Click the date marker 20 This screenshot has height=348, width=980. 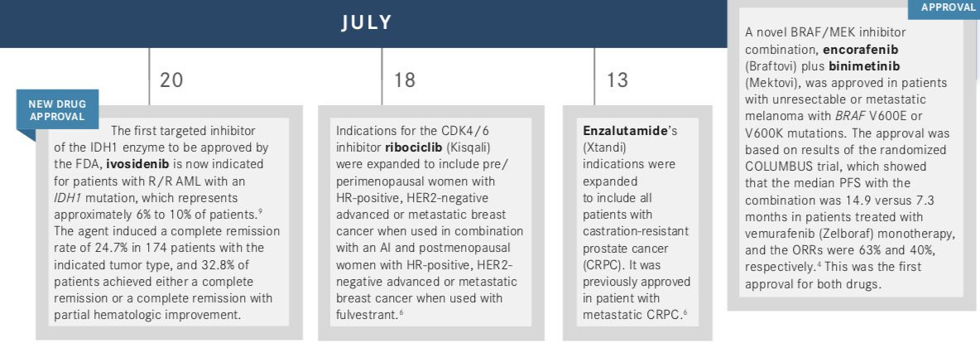pyautogui.click(x=172, y=80)
